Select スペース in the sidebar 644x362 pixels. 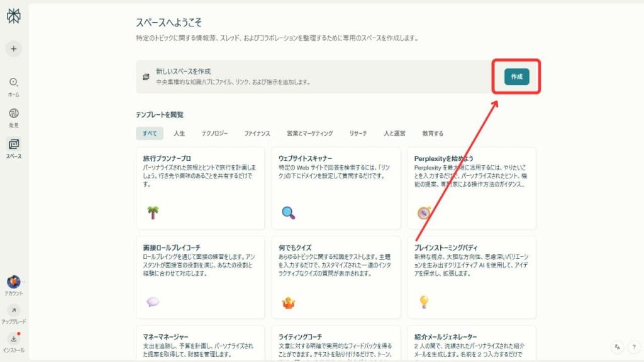(x=14, y=148)
